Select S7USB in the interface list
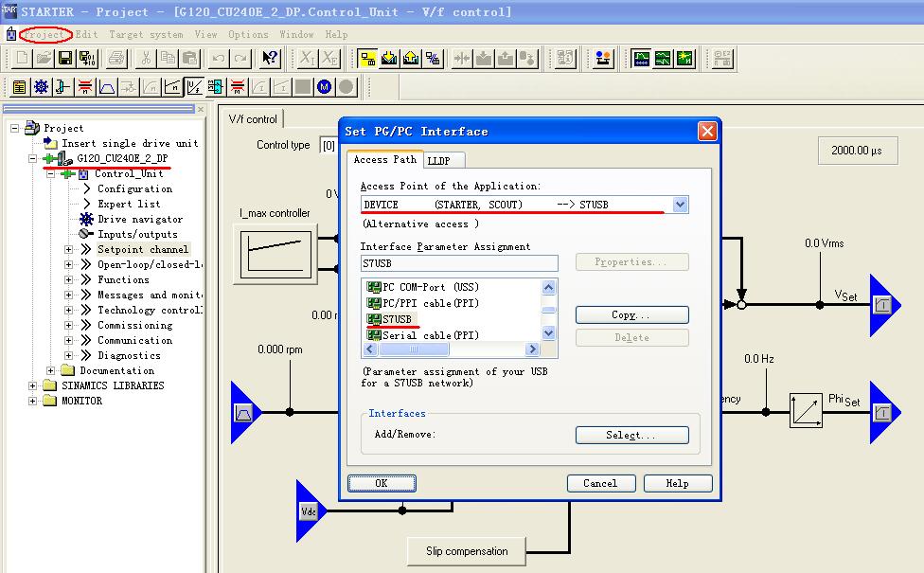The image size is (924, 573). 389,319
